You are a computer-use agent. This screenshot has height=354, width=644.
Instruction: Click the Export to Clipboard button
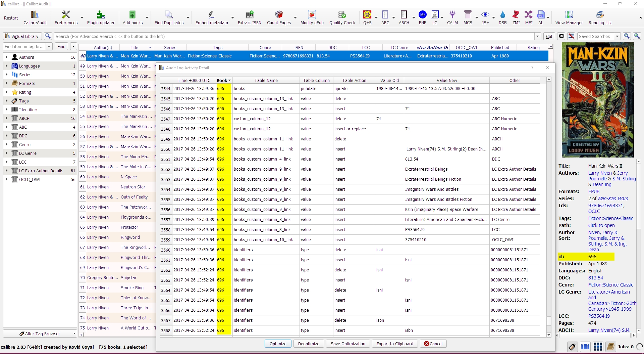(x=394, y=344)
